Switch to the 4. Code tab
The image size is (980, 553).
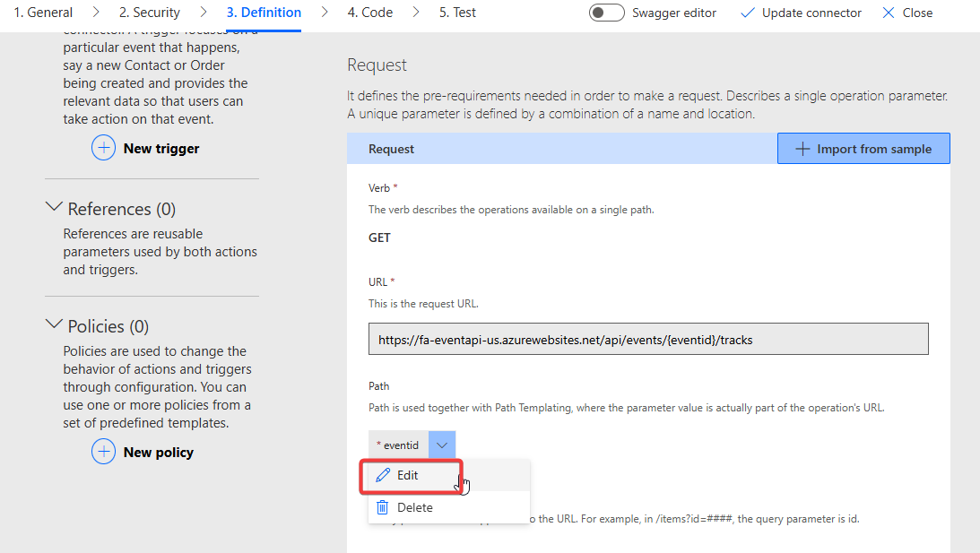coord(369,12)
